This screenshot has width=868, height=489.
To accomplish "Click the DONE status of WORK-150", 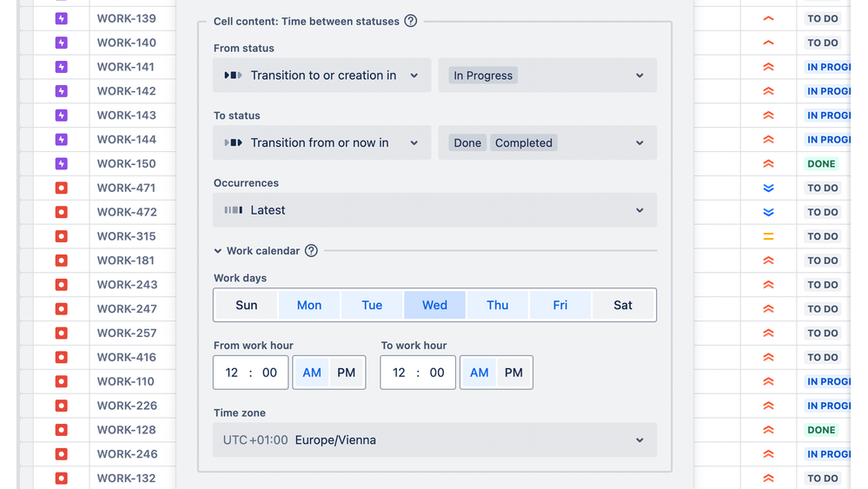I will coord(821,163).
